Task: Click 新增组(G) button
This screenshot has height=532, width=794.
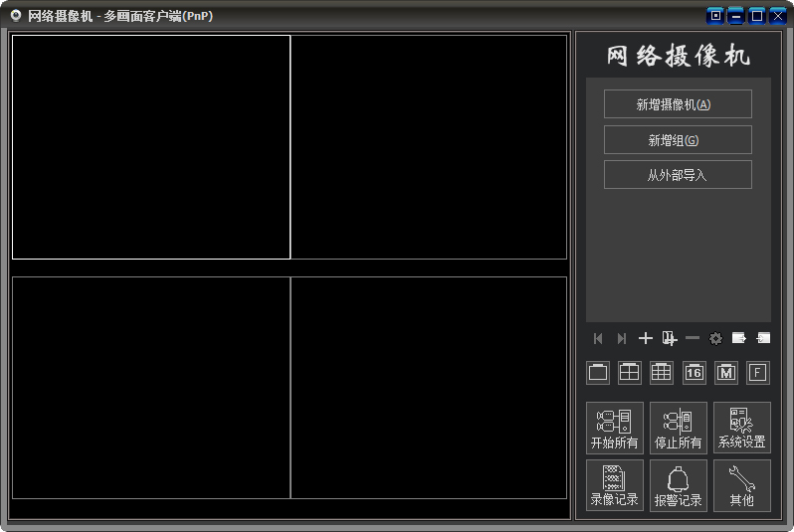Action: [678, 140]
